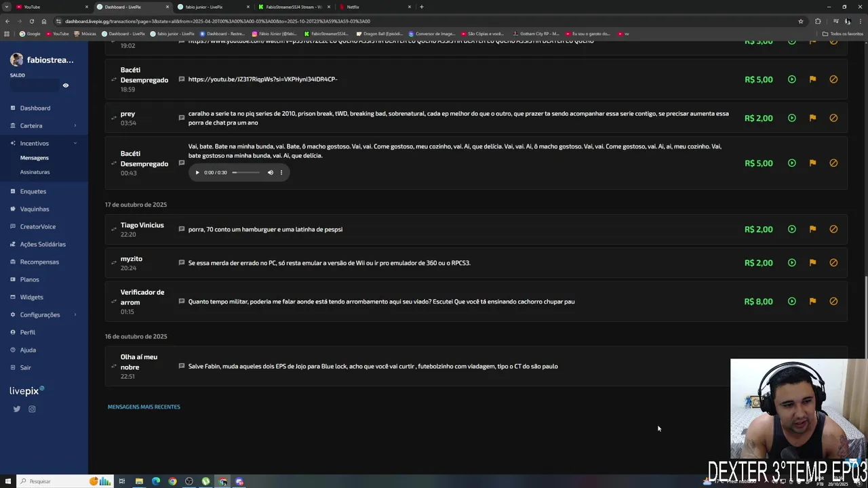Replay the Verificador de arrom R$ 8,00 message

[791, 301]
